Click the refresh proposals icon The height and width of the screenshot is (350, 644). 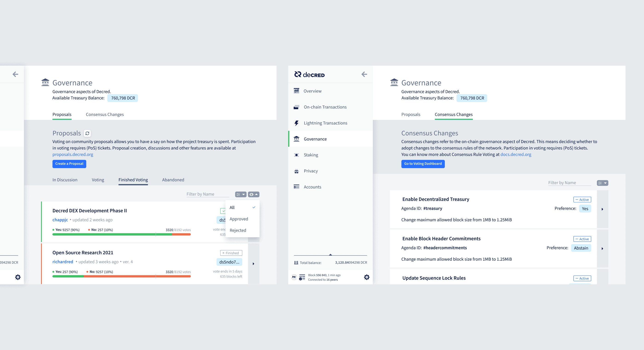pyautogui.click(x=87, y=133)
